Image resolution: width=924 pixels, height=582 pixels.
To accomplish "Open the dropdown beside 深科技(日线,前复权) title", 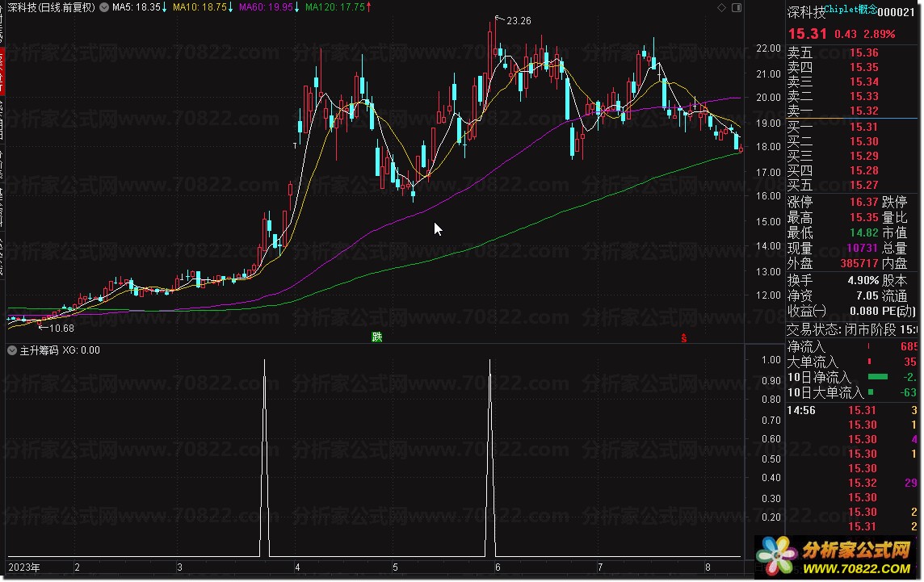I will 104,7.
